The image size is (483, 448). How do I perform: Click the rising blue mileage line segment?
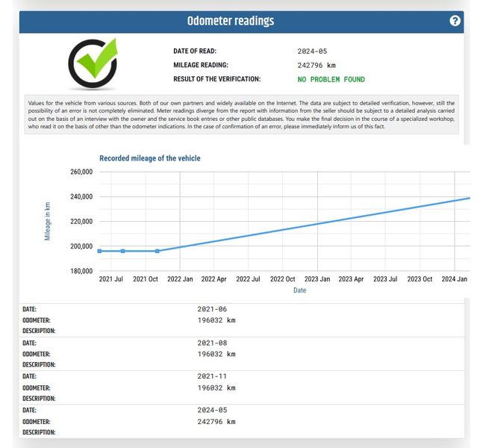(314, 225)
